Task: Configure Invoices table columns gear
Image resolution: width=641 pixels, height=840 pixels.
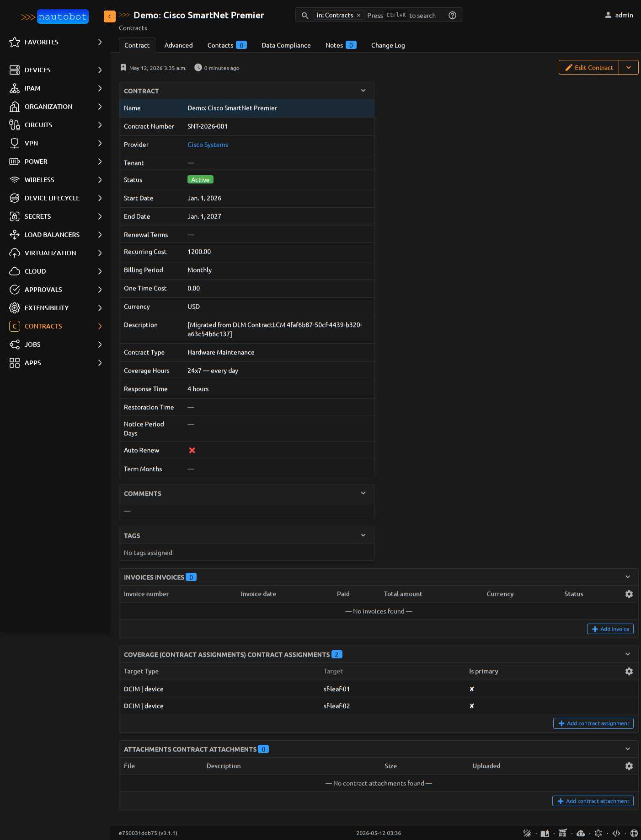Action: (x=629, y=594)
